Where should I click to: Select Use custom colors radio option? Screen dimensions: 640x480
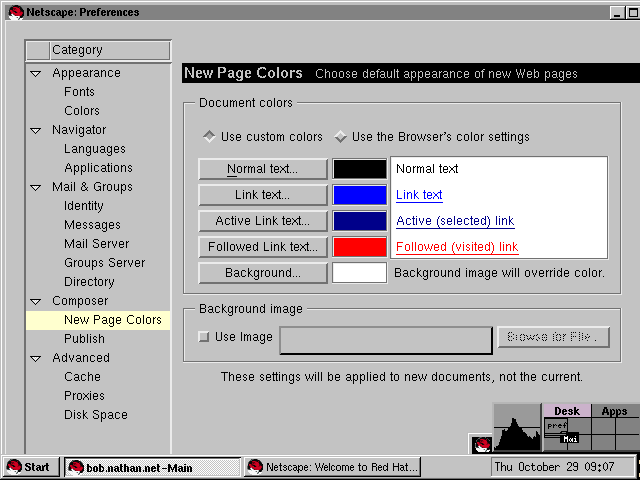click(x=209, y=137)
